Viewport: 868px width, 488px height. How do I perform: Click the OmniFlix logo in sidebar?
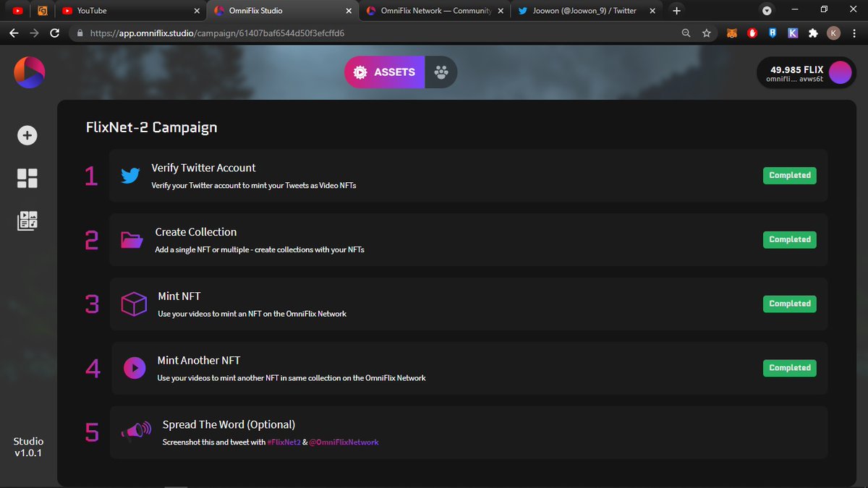pyautogui.click(x=29, y=72)
